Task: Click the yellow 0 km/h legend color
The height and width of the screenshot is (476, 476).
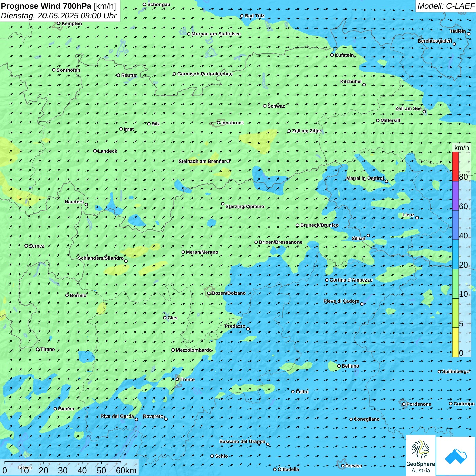Action: coord(455,342)
